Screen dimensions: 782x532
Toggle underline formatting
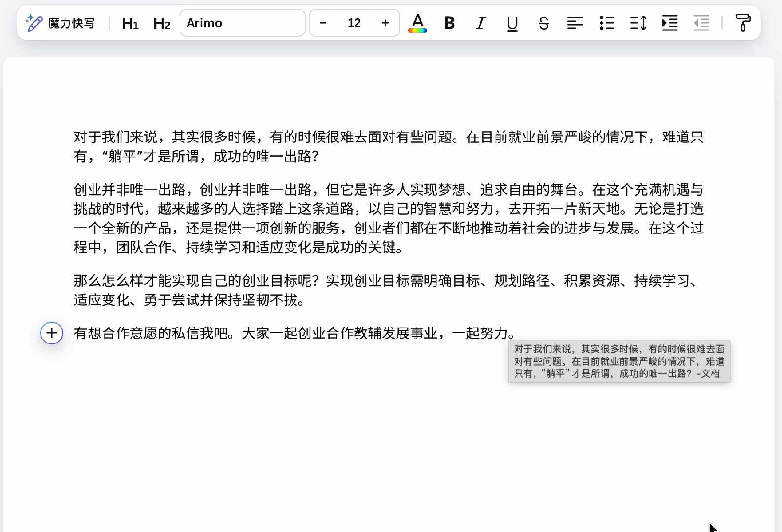click(x=512, y=23)
